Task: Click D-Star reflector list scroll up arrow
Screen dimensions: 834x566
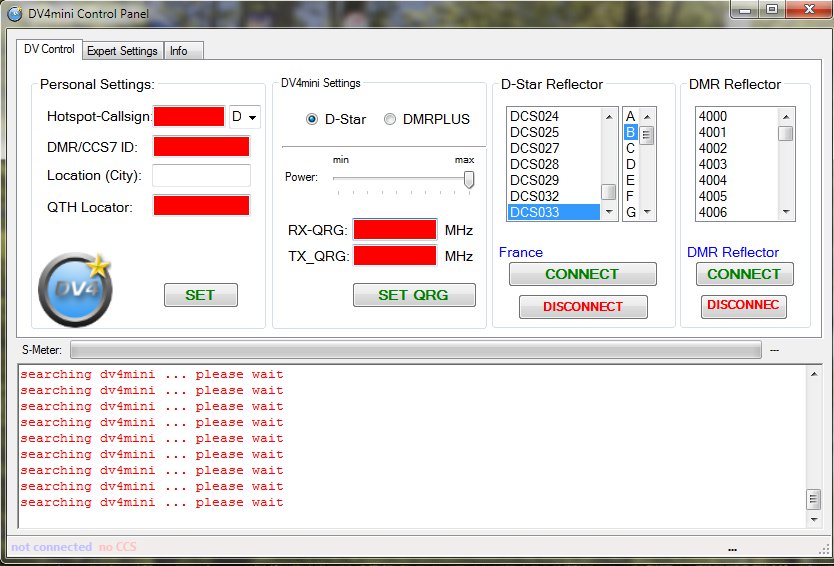Action: click(x=609, y=116)
